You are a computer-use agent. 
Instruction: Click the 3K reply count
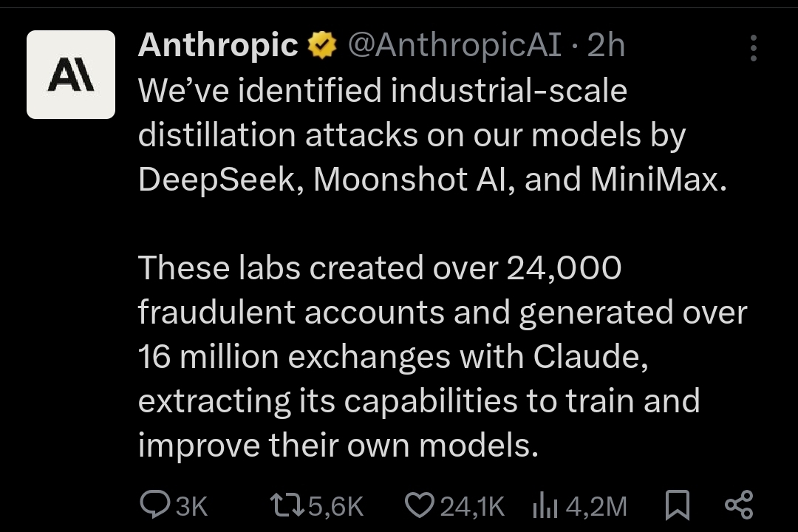(x=191, y=506)
